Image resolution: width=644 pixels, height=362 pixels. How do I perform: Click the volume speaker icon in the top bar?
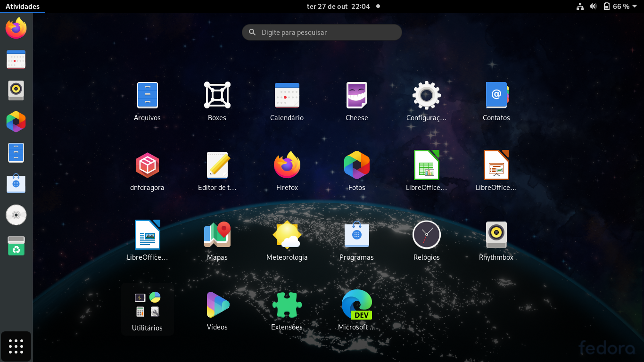click(593, 7)
